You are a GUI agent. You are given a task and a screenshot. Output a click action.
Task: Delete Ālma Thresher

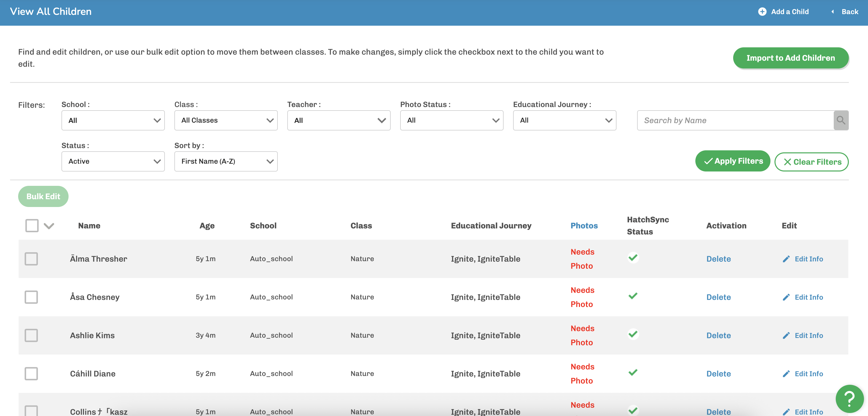[718, 259]
